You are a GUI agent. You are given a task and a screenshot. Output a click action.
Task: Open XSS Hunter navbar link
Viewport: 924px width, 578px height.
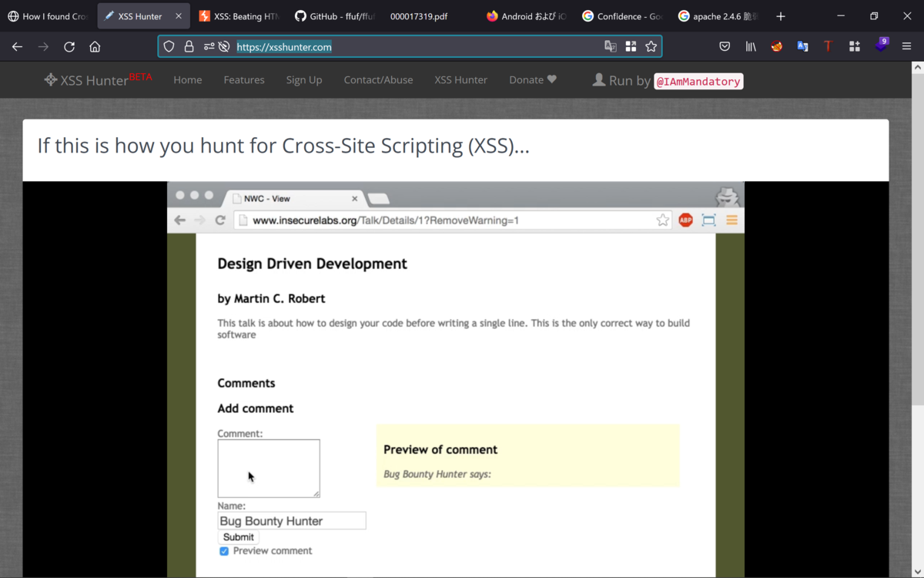coord(460,79)
